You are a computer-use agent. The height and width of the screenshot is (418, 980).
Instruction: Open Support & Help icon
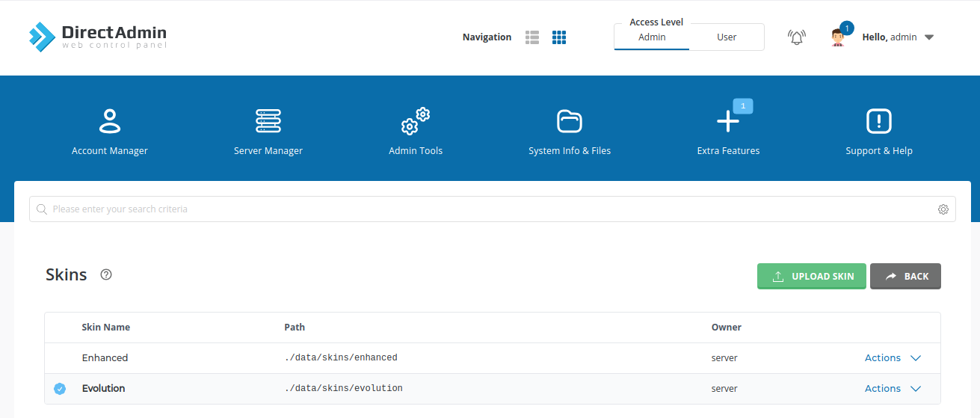click(x=878, y=121)
